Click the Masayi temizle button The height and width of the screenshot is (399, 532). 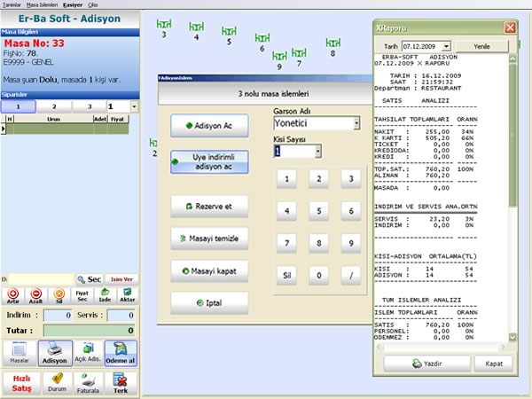click(209, 239)
